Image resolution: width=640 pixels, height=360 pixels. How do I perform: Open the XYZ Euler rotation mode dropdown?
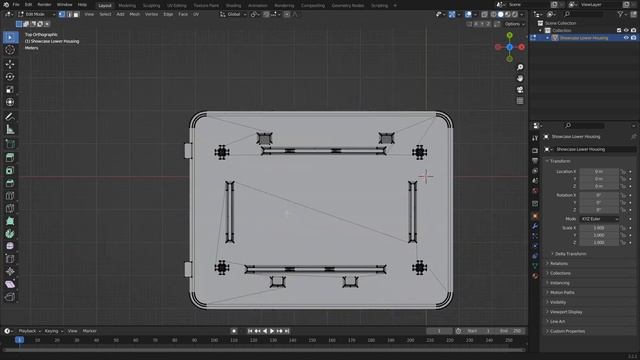(599, 219)
